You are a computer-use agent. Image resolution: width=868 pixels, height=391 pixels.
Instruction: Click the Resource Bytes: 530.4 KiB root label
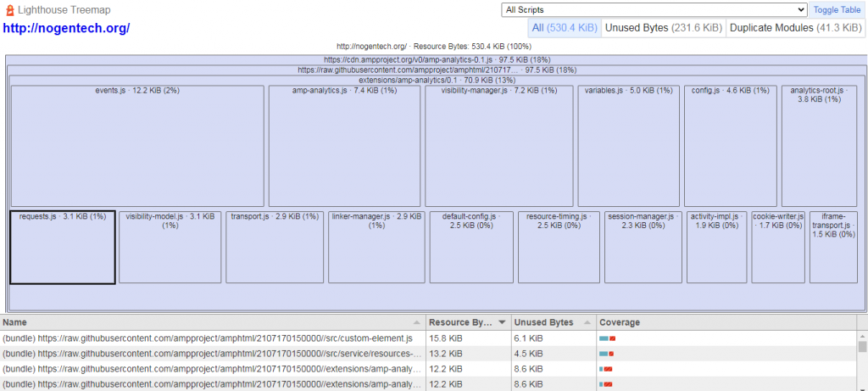coord(435,46)
